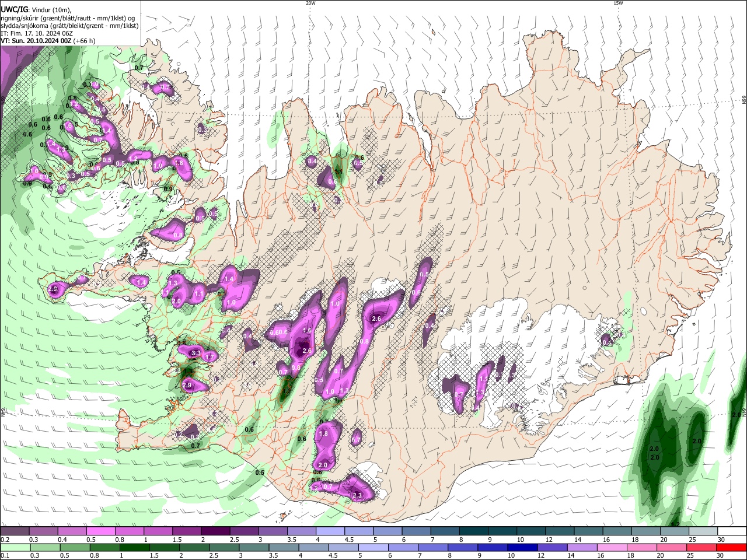Click the rain scale swatch between 25 and 30

[701, 547]
